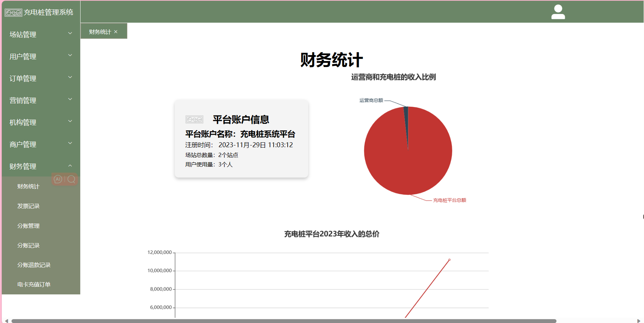
Task: Click the scrollbar left arrow
Action: pyautogui.click(x=6, y=321)
